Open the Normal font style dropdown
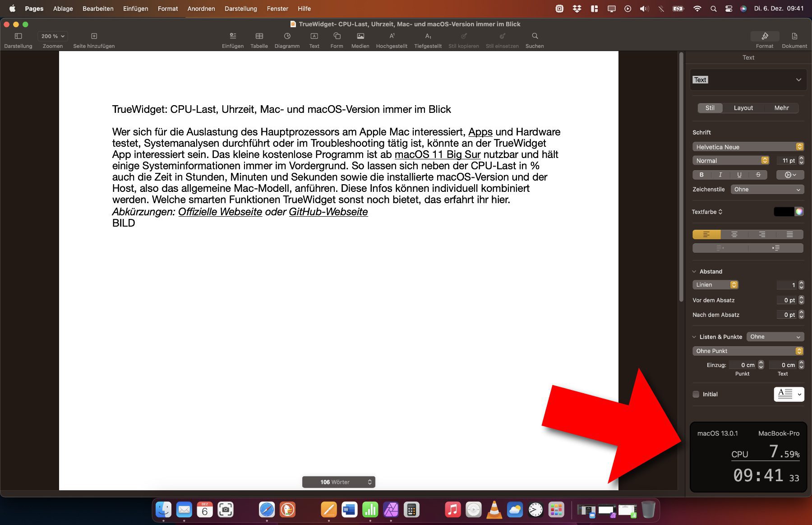Screen dimensions: 812x525 731,161
